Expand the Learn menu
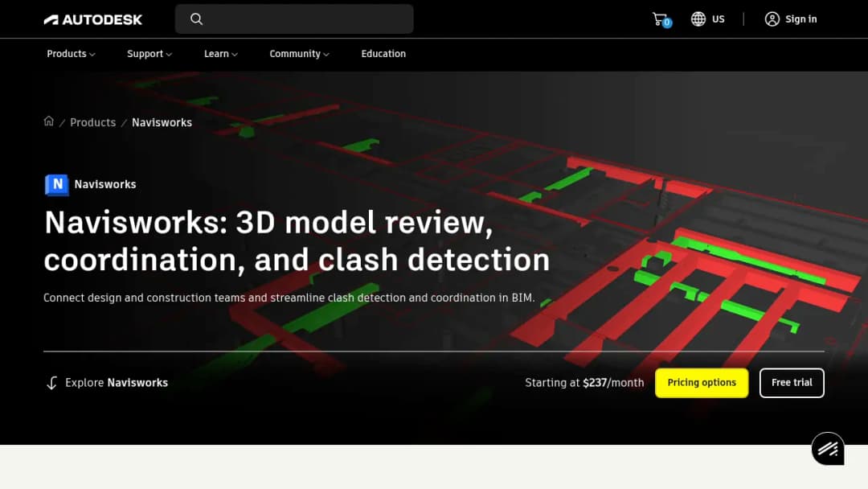The height and width of the screenshot is (489, 868). point(221,54)
